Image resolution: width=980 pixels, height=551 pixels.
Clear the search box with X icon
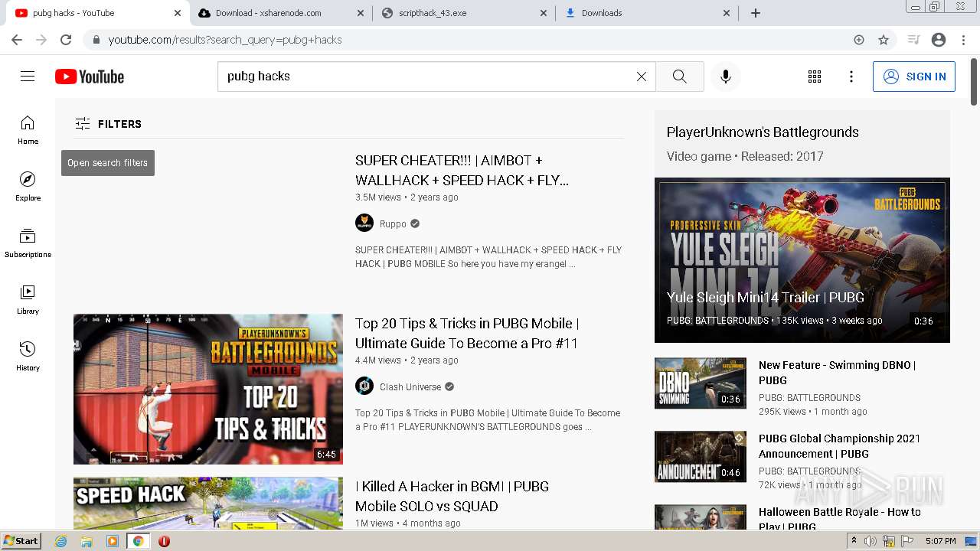[642, 77]
